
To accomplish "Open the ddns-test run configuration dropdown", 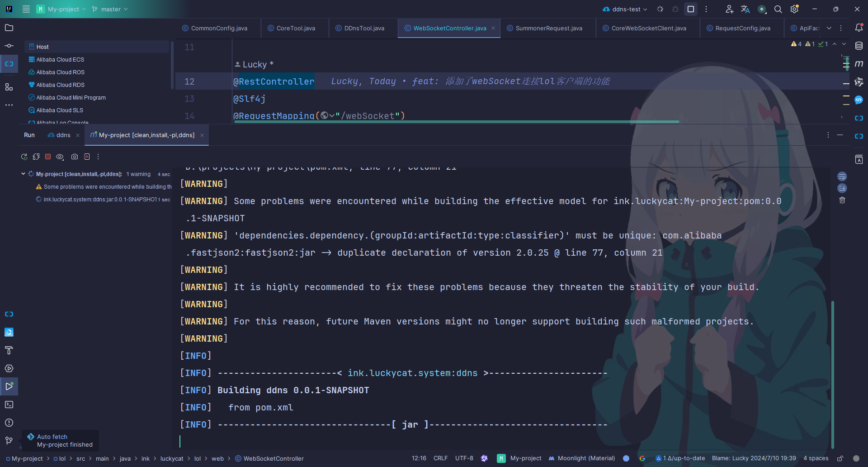I will click(x=625, y=9).
